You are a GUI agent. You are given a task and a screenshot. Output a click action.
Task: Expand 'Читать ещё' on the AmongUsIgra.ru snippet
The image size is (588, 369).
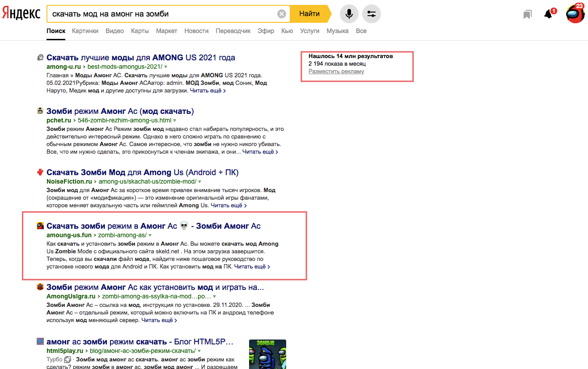pos(159,320)
